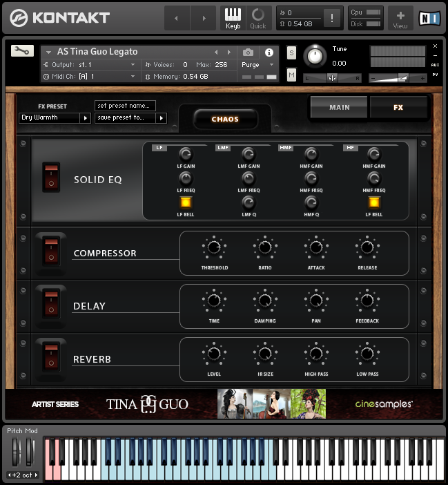
Task: Select next preset arrow beside AS Tina Guo Legato
Action: 229,53
